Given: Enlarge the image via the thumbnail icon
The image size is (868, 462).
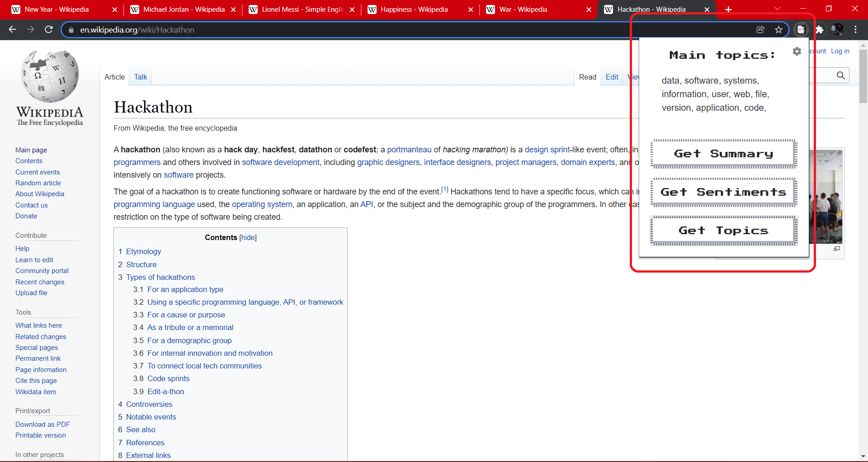Looking at the screenshot, I should coord(837,249).
